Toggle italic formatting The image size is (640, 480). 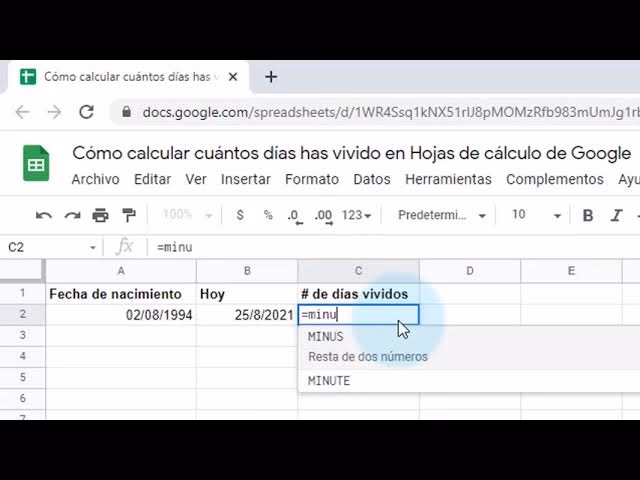click(x=616, y=215)
